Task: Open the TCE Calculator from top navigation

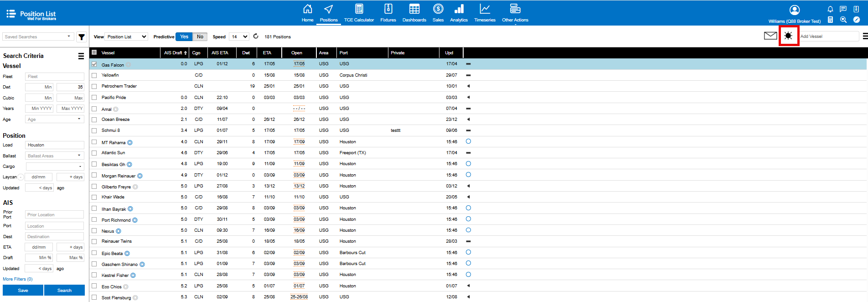Action: [x=359, y=13]
